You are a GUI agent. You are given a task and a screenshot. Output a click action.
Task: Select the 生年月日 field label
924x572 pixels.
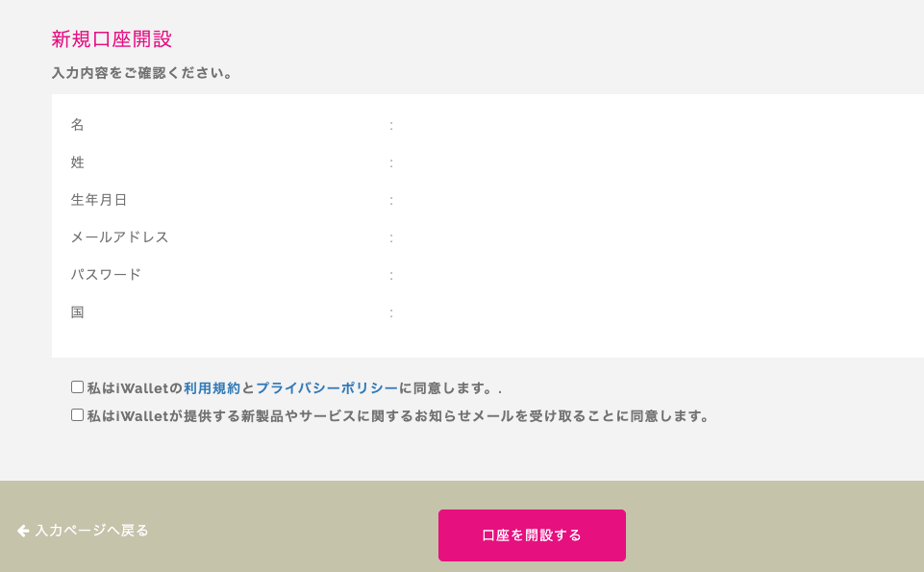pos(99,200)
